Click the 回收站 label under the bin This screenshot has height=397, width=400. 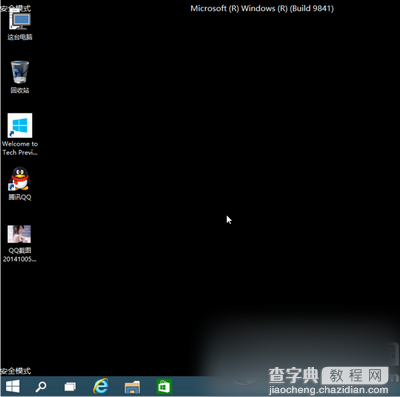[x=20, y=90]
